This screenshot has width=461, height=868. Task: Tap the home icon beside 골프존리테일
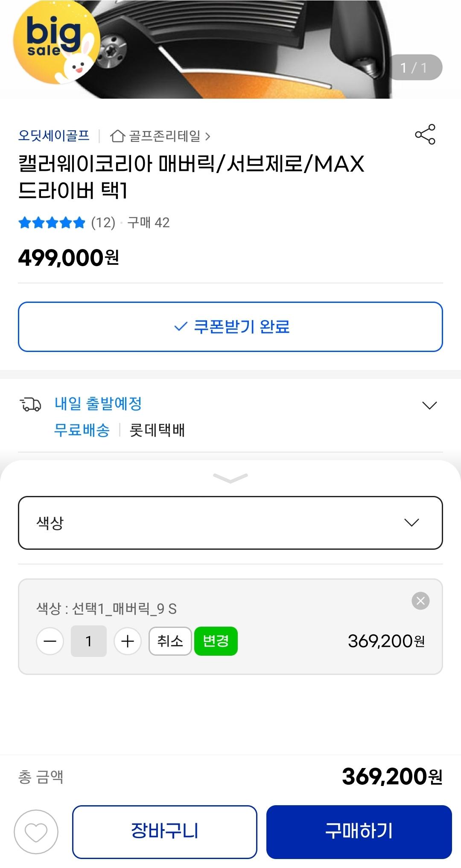coord(117,136)
